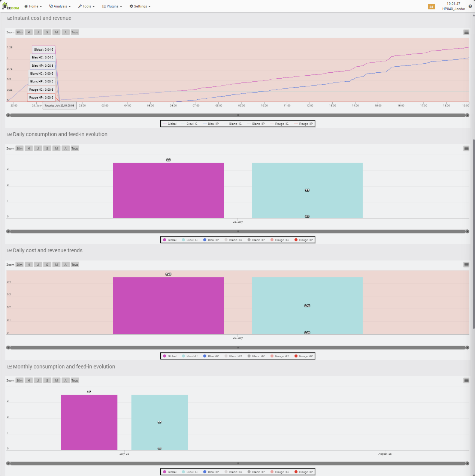The width and height of the screenshot is (475, 476).
Task: Click the Daily consumption chart navigator slider bar
Action: 237,231
